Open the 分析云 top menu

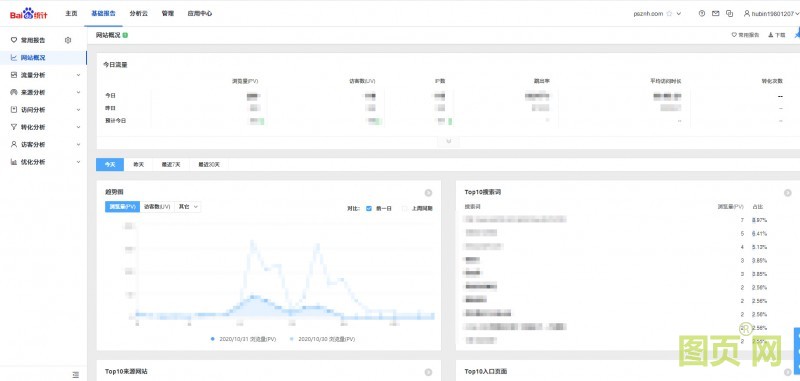coord(138,14)
